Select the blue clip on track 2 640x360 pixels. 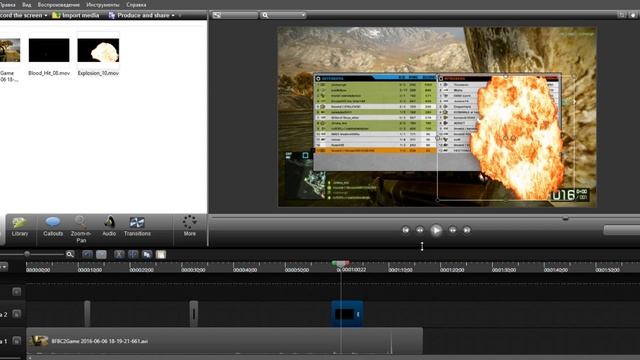click(x=347, y=314)
